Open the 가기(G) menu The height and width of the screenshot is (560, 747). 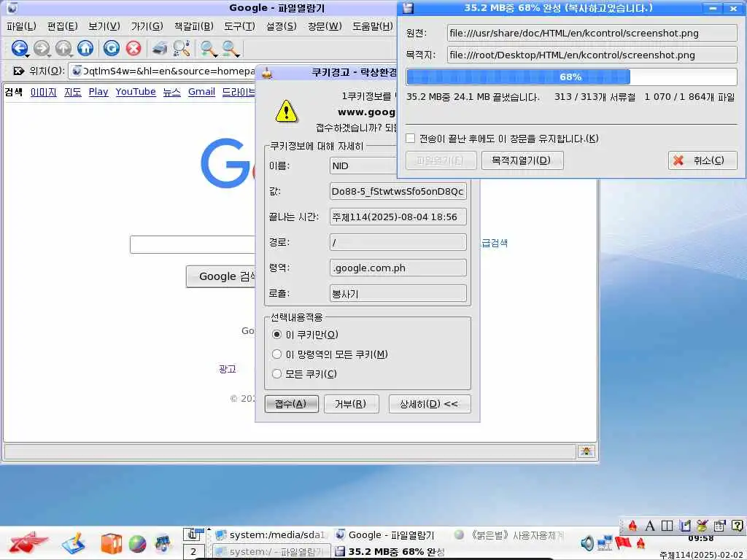click(147, 26)
